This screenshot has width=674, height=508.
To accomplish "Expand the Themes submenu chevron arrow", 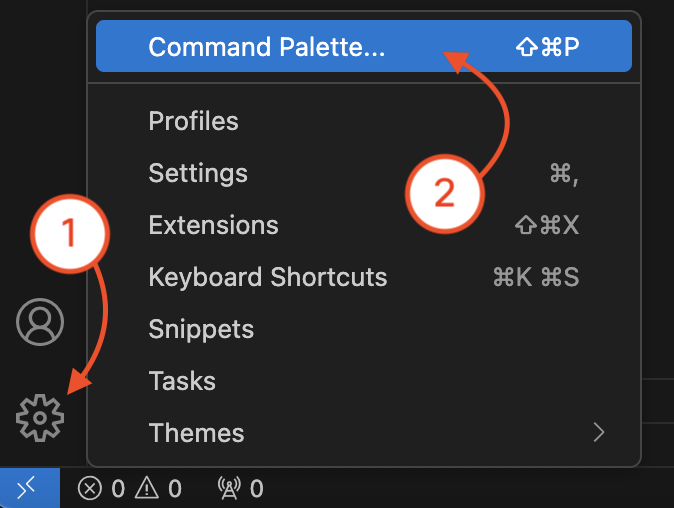I will coord(599,433).
